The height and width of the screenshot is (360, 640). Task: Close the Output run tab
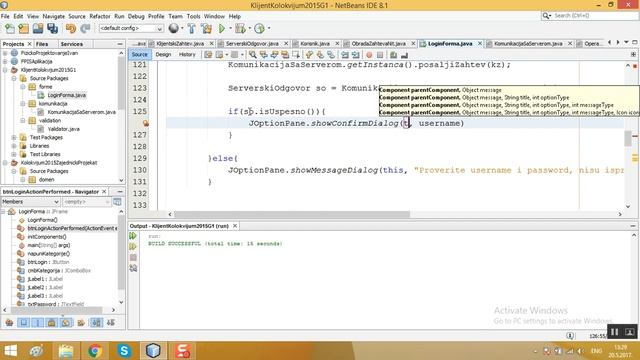point(235,226)
